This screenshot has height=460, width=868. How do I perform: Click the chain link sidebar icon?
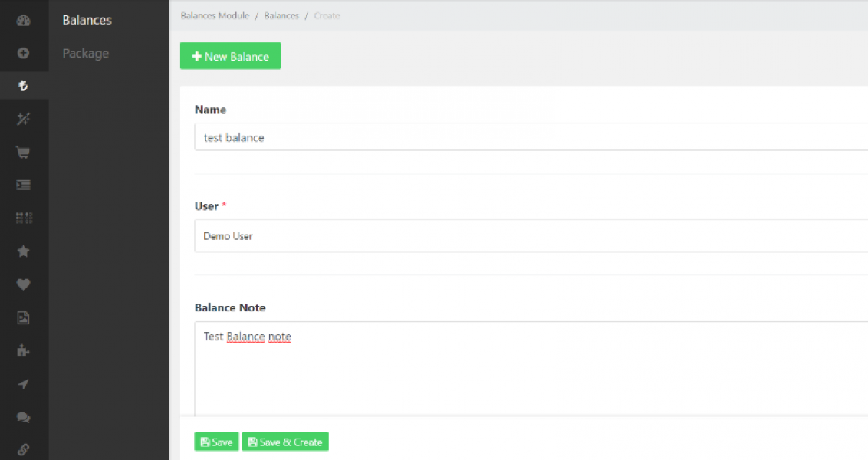23,450
